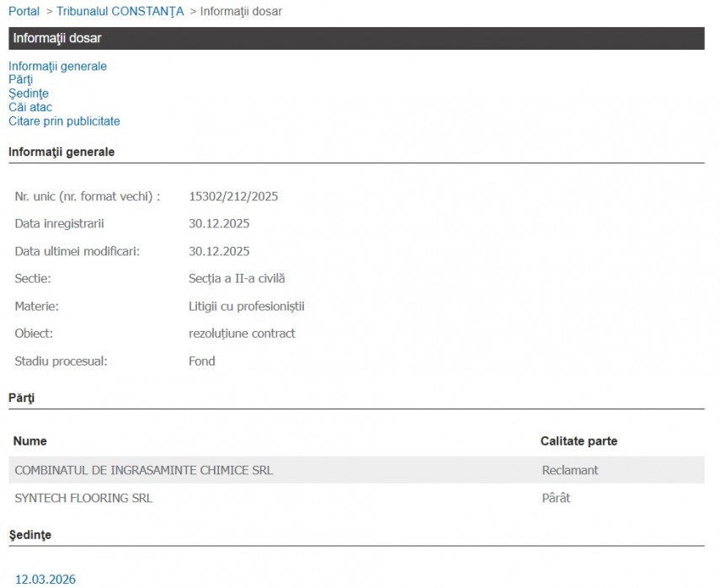Click the Calitate parte column header
Image resolution: width=720 pixels, height=588 pixels.
(x=579, y=441)
